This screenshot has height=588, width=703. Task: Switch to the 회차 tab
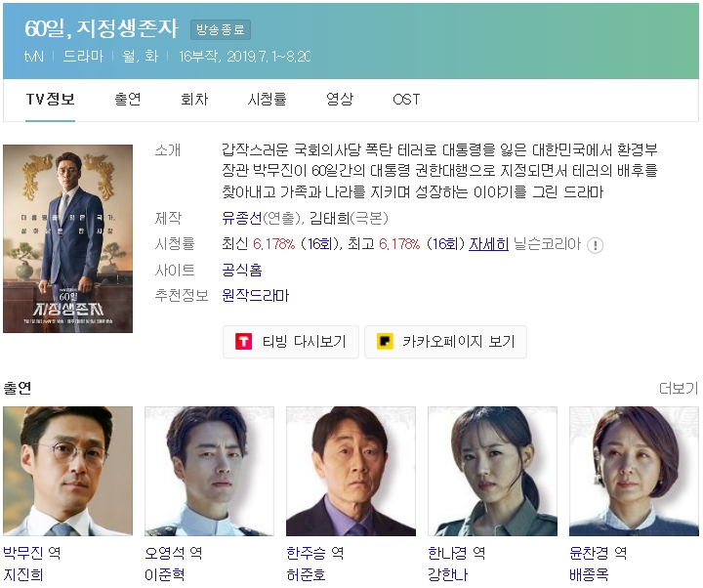tap(194, 99)
